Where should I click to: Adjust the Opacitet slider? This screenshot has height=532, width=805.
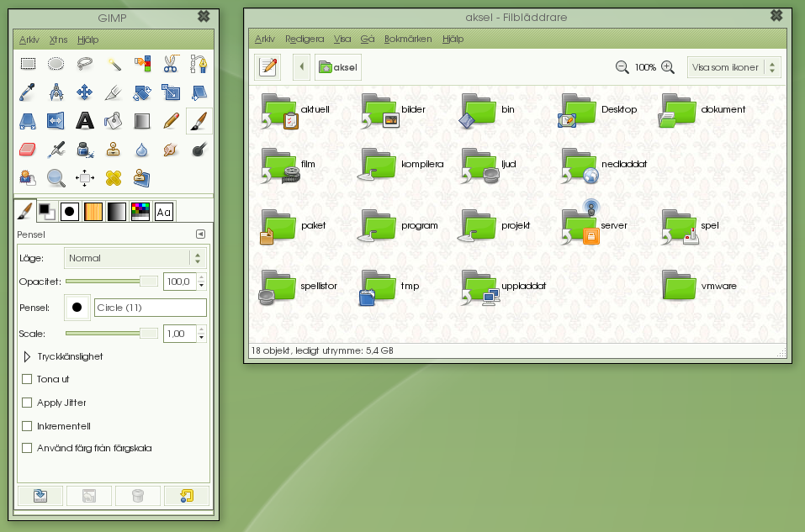(112, 282)
